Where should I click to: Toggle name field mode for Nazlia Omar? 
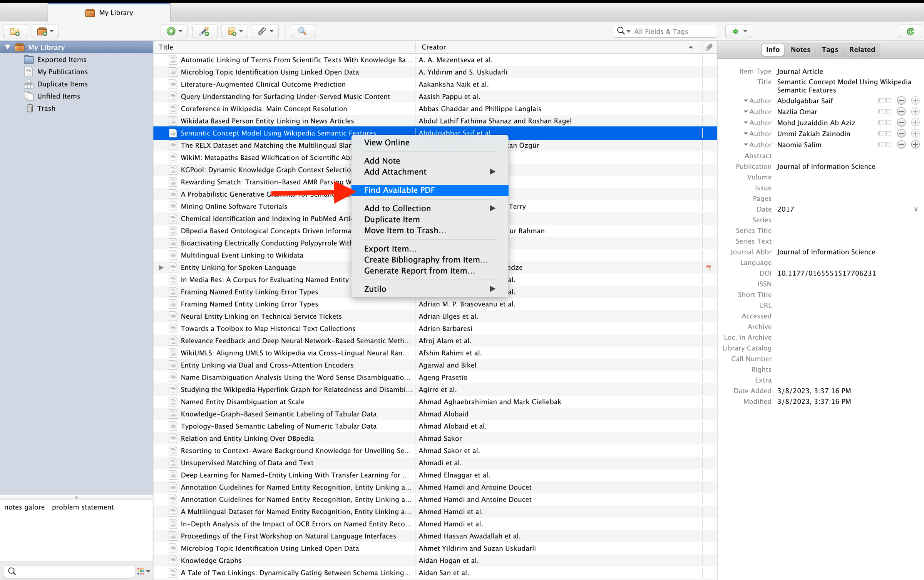(x=884, y=112)
